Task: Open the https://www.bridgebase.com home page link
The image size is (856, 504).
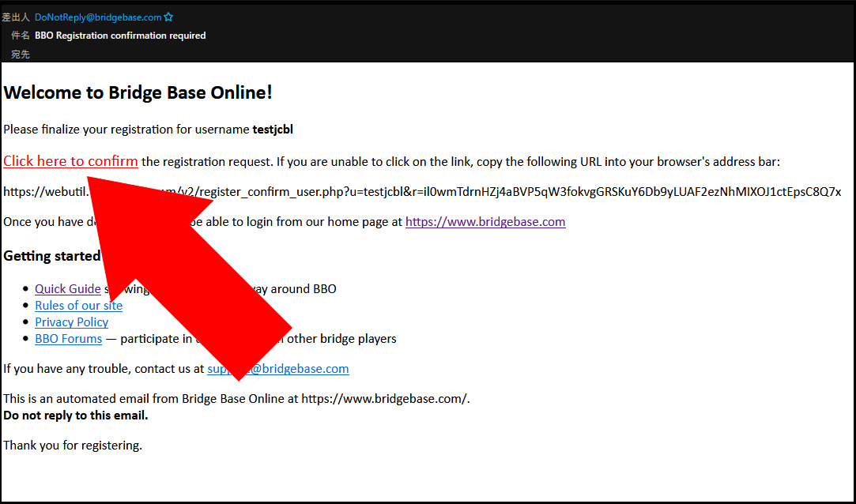Action: (485, 221)
